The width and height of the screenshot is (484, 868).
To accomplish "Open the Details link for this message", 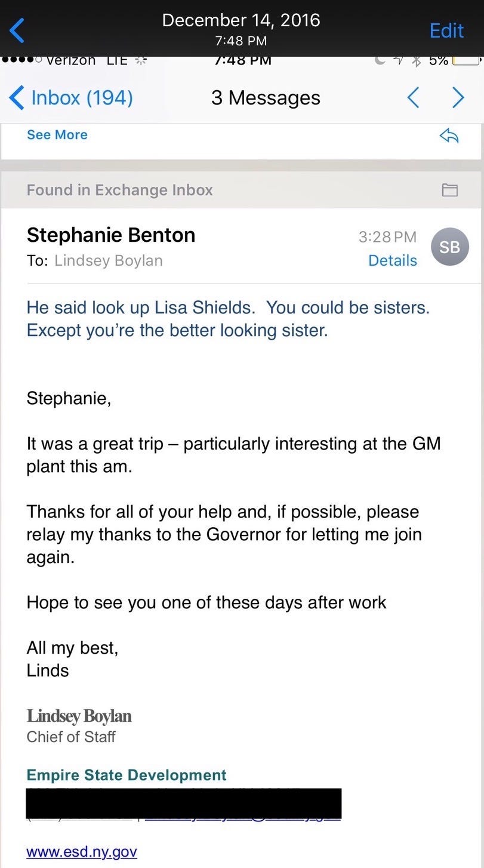I will [393, 260].
